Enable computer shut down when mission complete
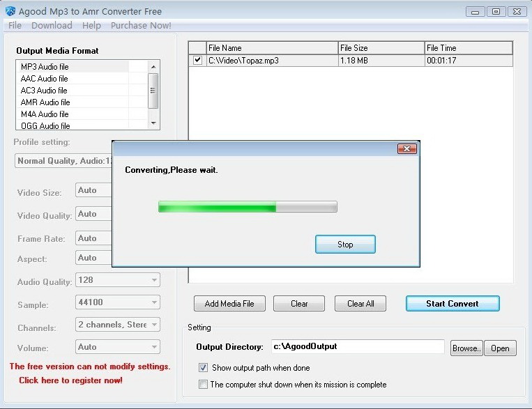Image resolution: width=532 pixels, height=409 pixels. 203,384
